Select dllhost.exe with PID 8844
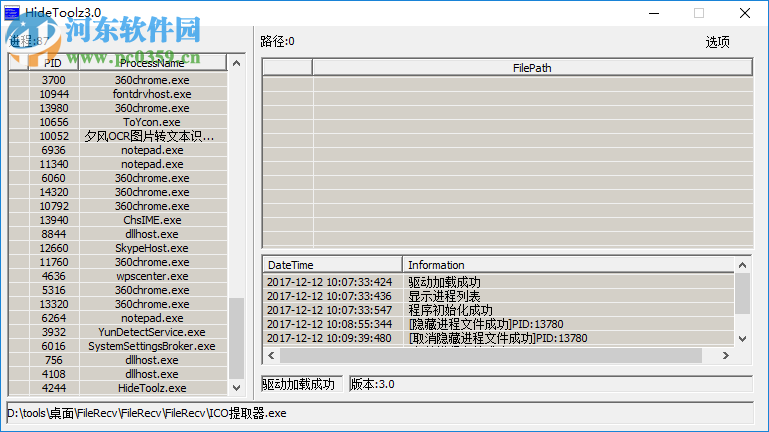 [118, 234]
